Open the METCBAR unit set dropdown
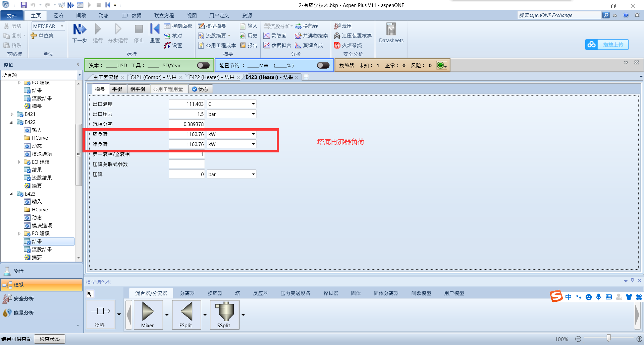The width and height of the screenshot is (644, 345). click(x=62, y=26)
